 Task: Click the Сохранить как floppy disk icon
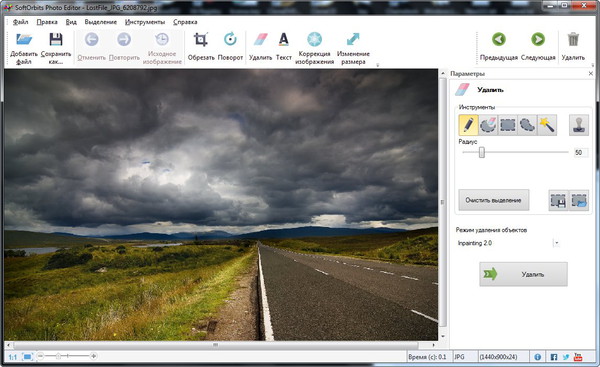(x=56, y=40)
